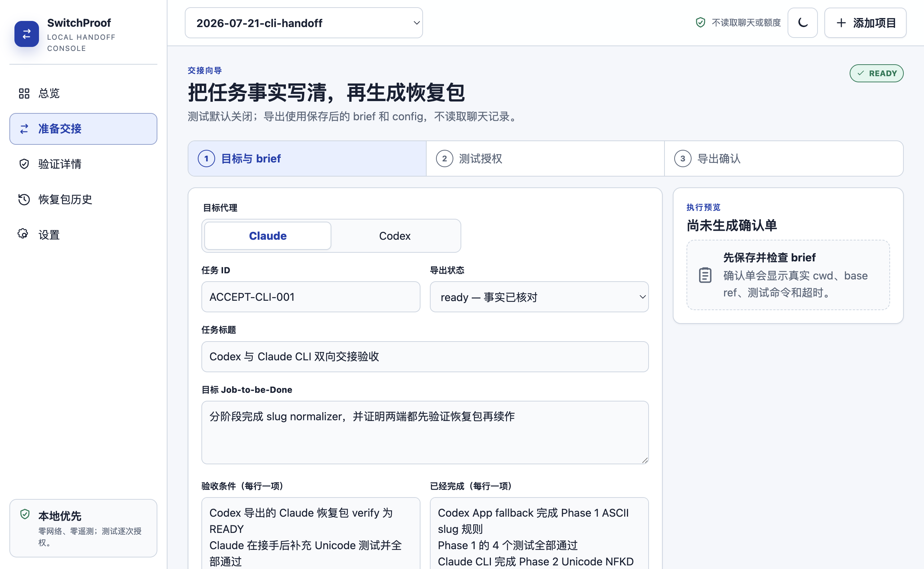Click the 目标代理 label

(220, 208)
